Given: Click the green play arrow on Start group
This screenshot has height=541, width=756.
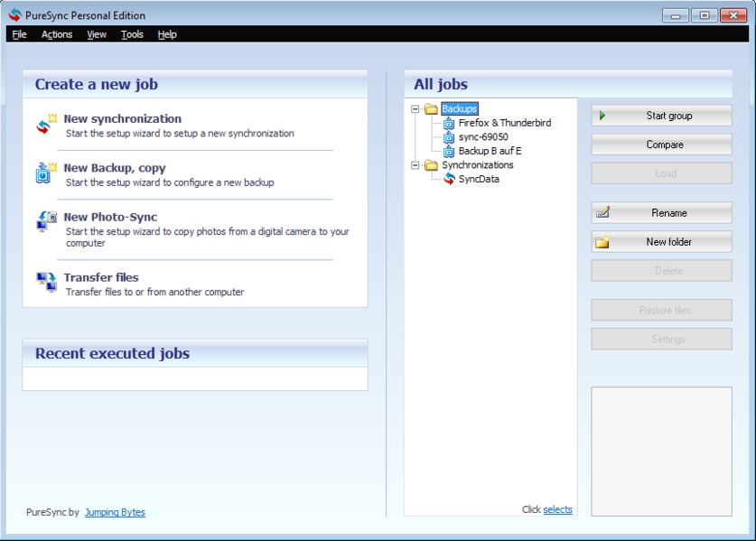Looking at the screenshot, I should pyautogui.click(x=602, y=116).
